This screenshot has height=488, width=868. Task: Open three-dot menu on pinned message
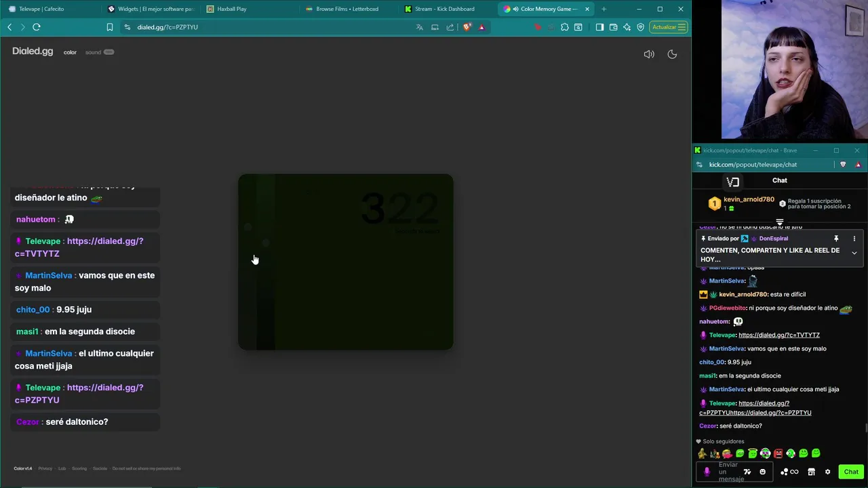click(x=854, y=239)
